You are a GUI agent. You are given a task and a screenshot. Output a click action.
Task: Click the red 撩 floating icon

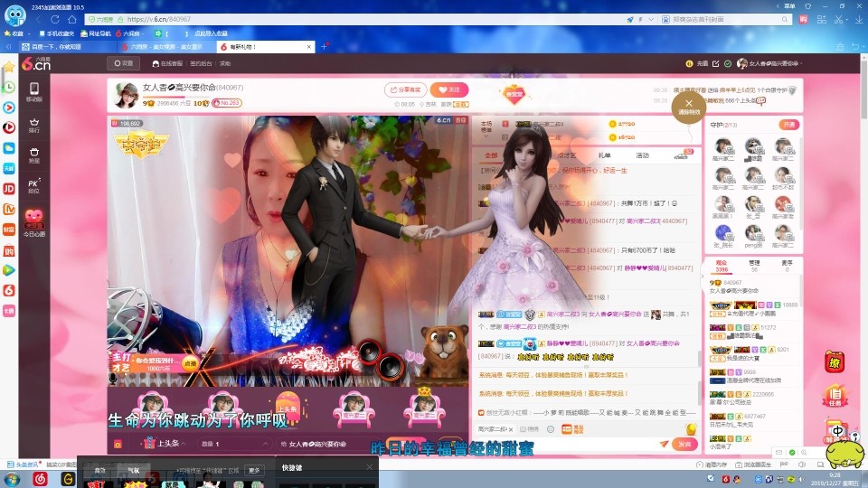tap(835, 362)
